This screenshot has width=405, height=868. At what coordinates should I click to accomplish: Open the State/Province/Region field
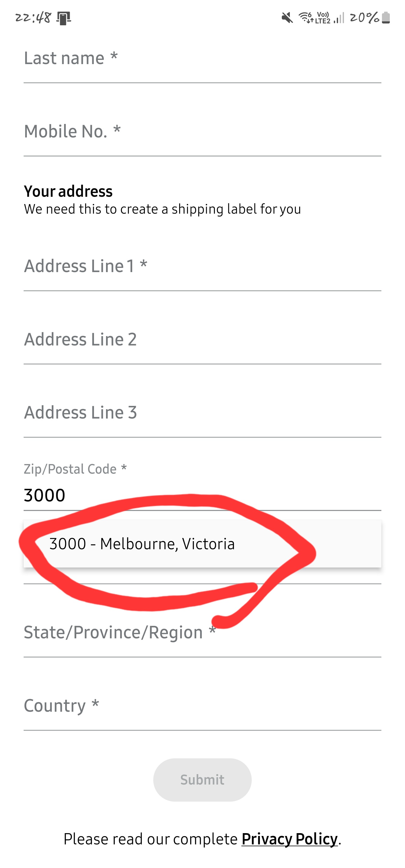coord(202,633)
